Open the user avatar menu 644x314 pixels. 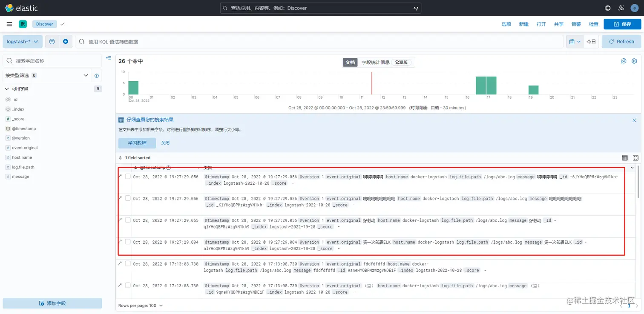click(x=634, y=8)
